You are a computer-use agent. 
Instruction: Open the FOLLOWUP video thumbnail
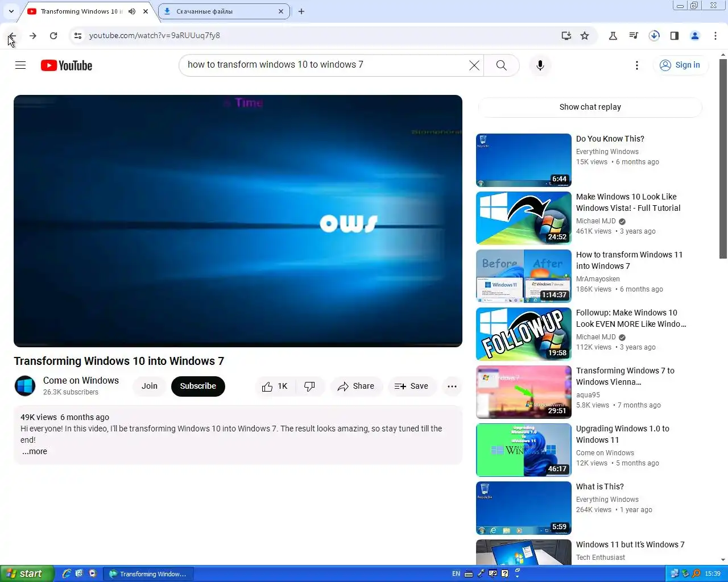point(524,334)
